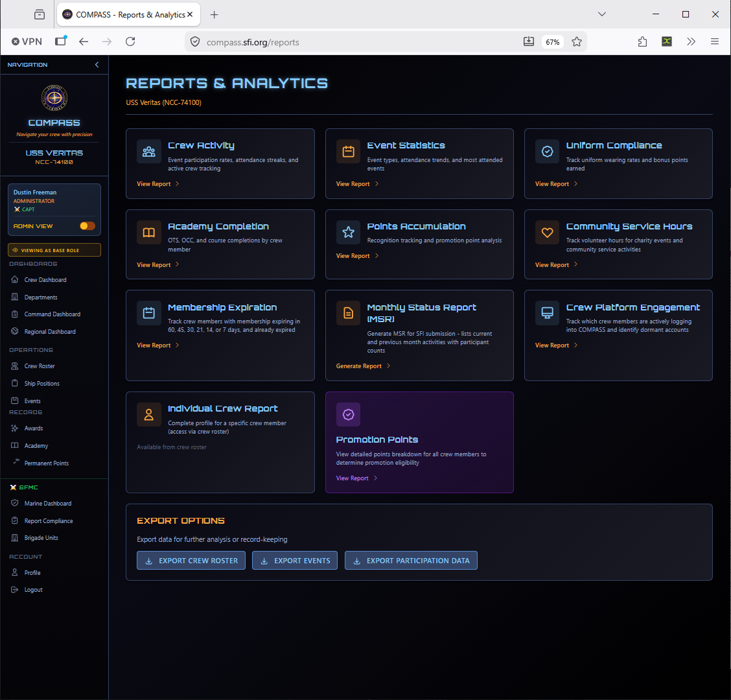The height and width of the screenshot is (700, 731).
Task: Toggle the Admin View switch
Action: pyautogui.click(x=87, y=226)
